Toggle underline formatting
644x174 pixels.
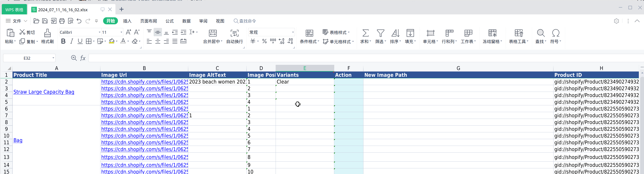[80, 41]
